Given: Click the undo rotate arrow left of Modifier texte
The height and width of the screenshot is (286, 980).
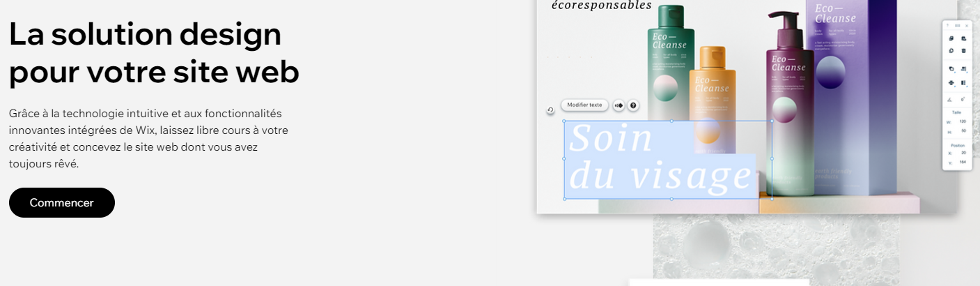Looking at the screenshot, I should 550,110.
